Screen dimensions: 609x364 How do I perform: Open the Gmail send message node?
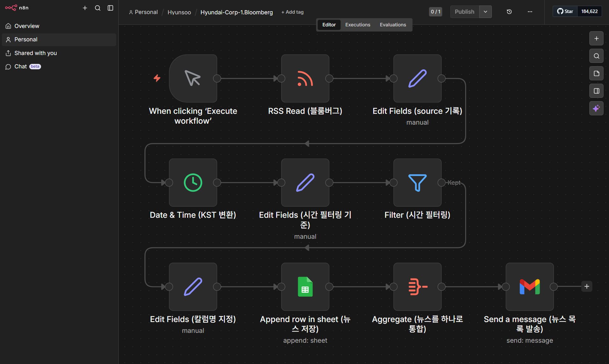pos(530,287)
